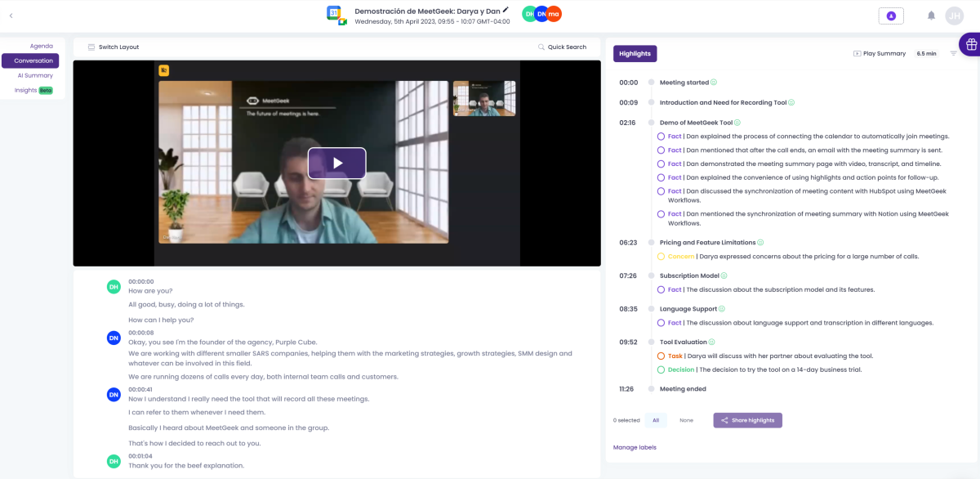Select fact about HubSpot synchronization

click(661, 191)
